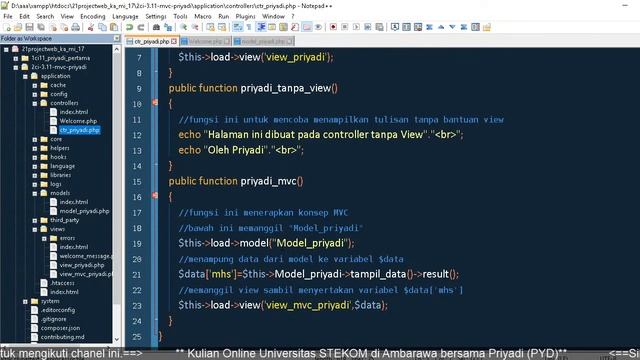Click the Copy toolbar icon
Image resolution: width=640 pixels, height=360 pixels.
(x=102, y=27)
